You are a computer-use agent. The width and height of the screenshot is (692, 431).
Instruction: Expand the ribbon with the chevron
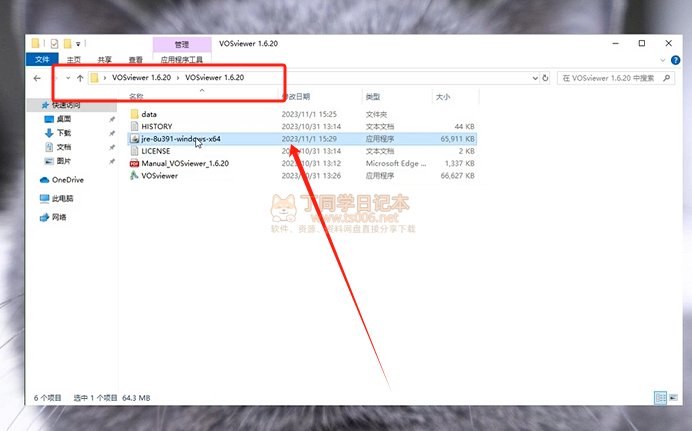coord(662,60)
